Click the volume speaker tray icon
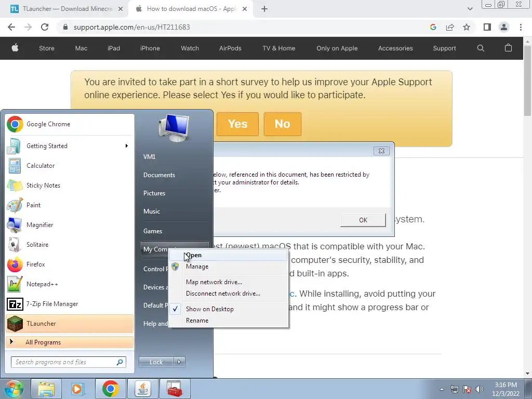This screenshot has width=532, height=399. click(480, 389)
